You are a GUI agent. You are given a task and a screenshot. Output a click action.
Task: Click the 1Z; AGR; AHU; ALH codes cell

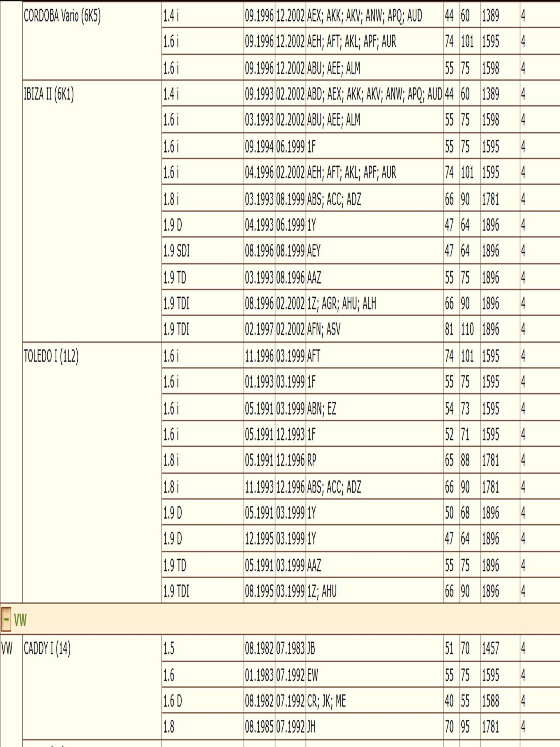(x=341, y=303)
